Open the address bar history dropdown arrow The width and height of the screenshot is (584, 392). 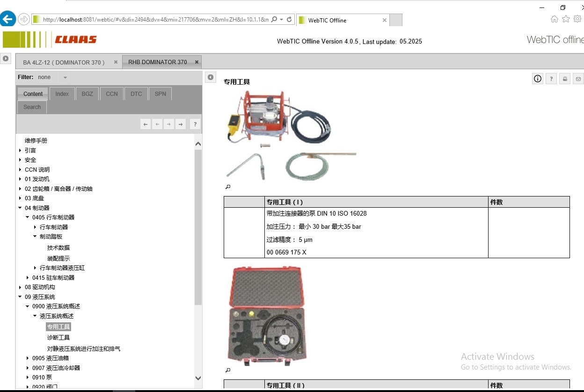click(x=281, y=20)
